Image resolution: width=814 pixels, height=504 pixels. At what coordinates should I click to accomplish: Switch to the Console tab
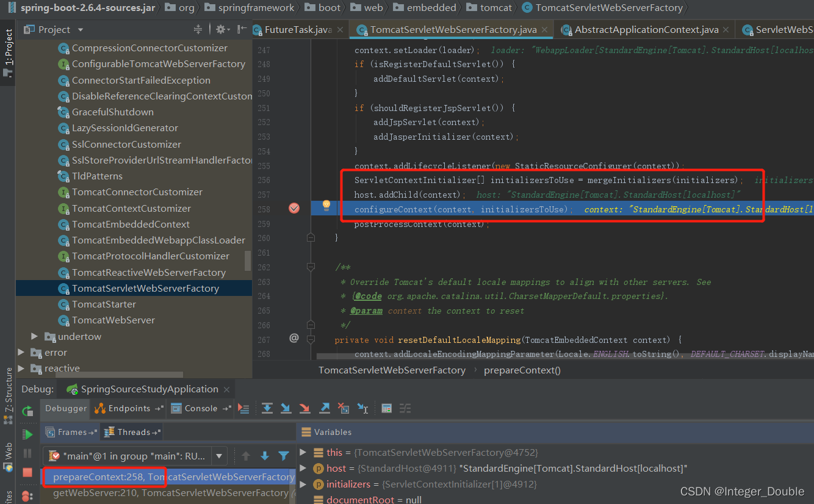[x=201, y=408]
